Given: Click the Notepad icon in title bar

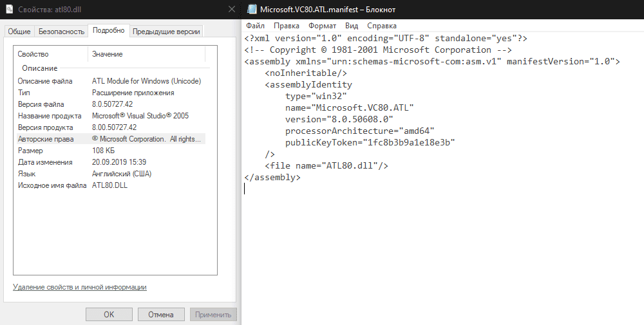Looking at the screenshot, I should (251, 10).
